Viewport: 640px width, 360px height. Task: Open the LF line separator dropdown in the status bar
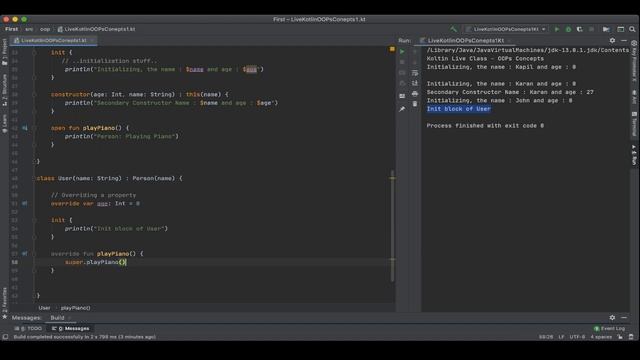pos(561,337)
